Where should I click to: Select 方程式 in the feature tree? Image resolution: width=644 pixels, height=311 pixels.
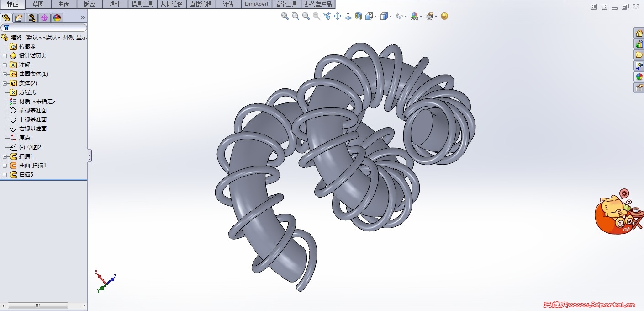pos(23,92)
